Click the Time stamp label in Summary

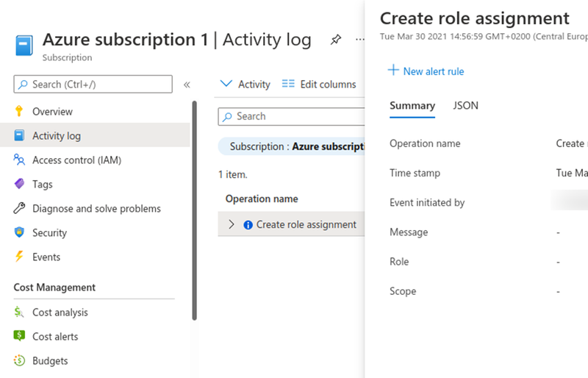(x=415, y=173)
